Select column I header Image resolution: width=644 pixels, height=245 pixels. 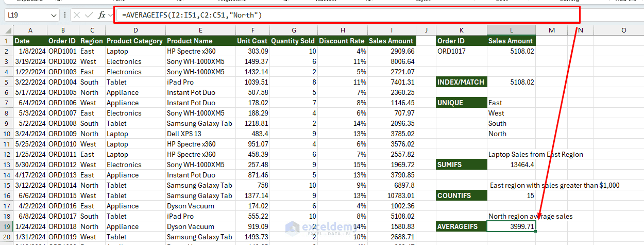tap(392, 30)
